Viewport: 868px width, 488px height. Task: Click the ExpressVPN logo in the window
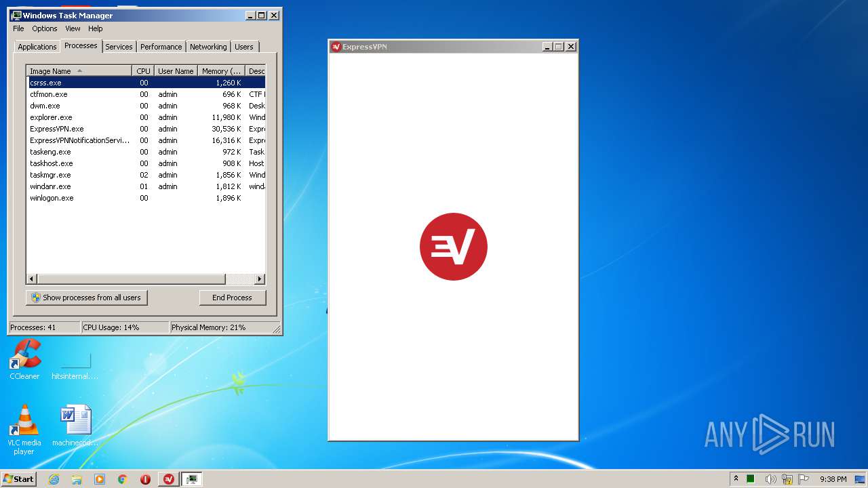[x=454, y=247]
